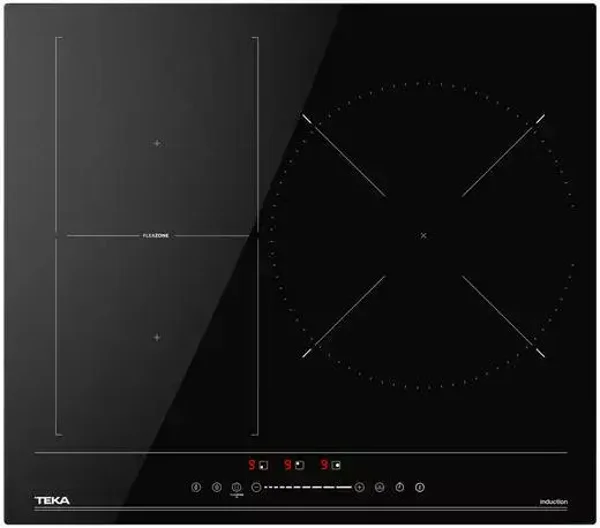The width and height of the screenshot is (600, 528).
Task: Tap the leftmost round function touch key
Action: pyautogui.click(x=196, y=487)
